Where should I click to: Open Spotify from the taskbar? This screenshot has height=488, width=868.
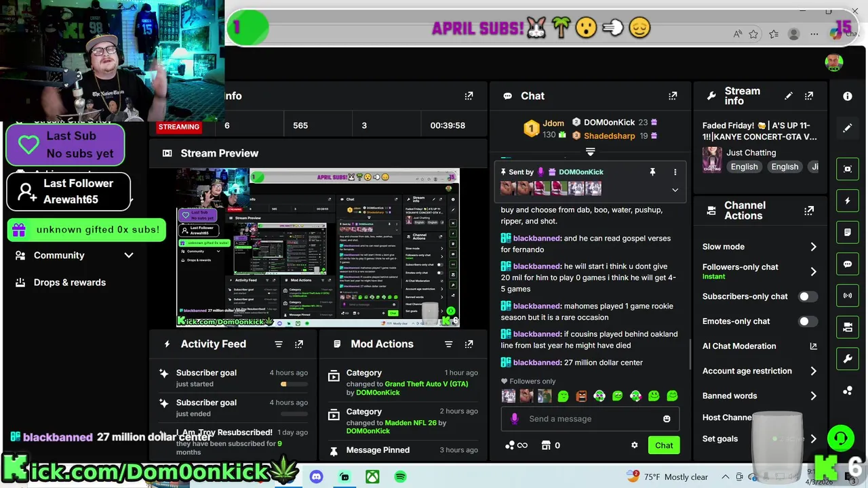400,476
